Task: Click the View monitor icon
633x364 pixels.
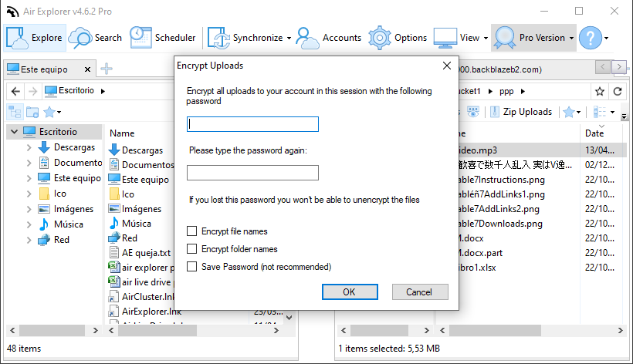Action: pos(445,38)
